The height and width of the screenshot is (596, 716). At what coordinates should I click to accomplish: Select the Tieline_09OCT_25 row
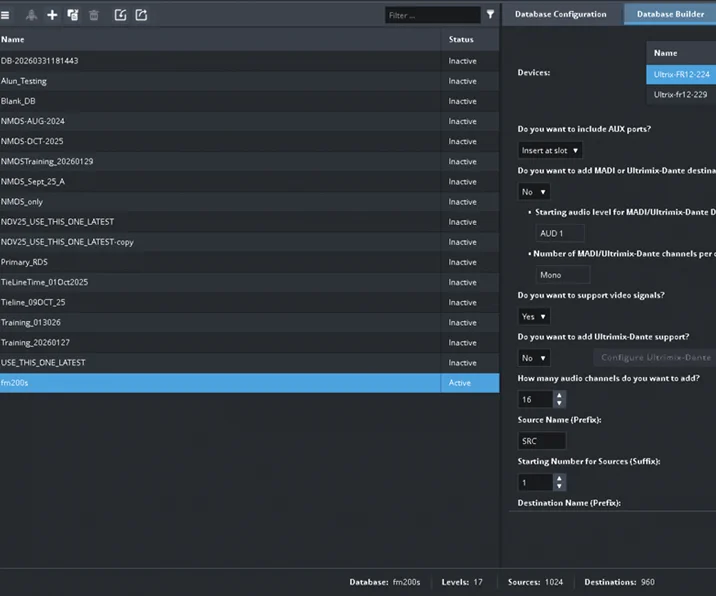[249, 302]
